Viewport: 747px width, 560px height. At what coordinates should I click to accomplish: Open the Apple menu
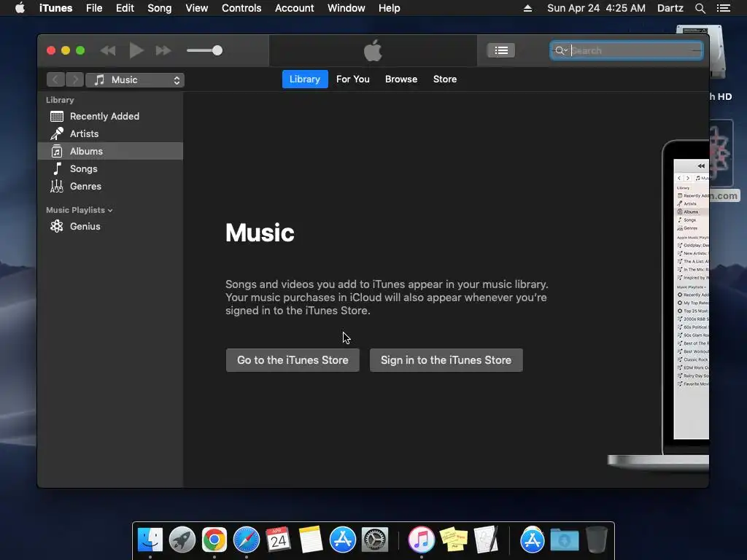tap(20, 8)
